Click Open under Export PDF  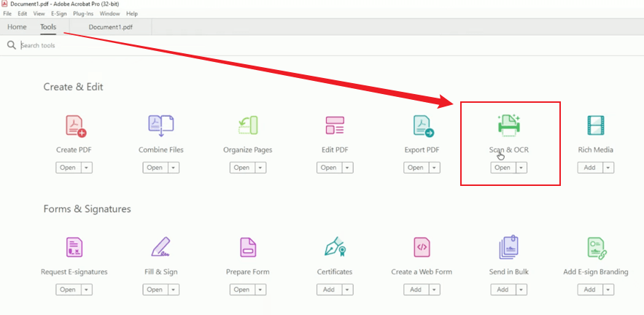[x=416, y=168]
